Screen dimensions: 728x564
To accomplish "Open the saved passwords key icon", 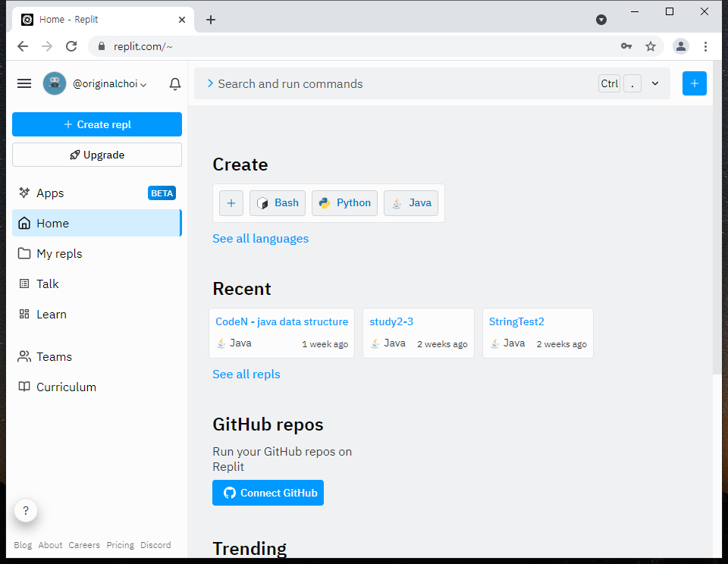I will [x=626, y=46].
